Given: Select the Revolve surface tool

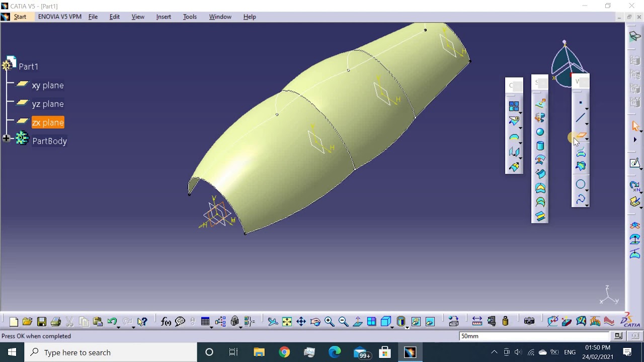Looking at the screenshot, I should (540, 118).
